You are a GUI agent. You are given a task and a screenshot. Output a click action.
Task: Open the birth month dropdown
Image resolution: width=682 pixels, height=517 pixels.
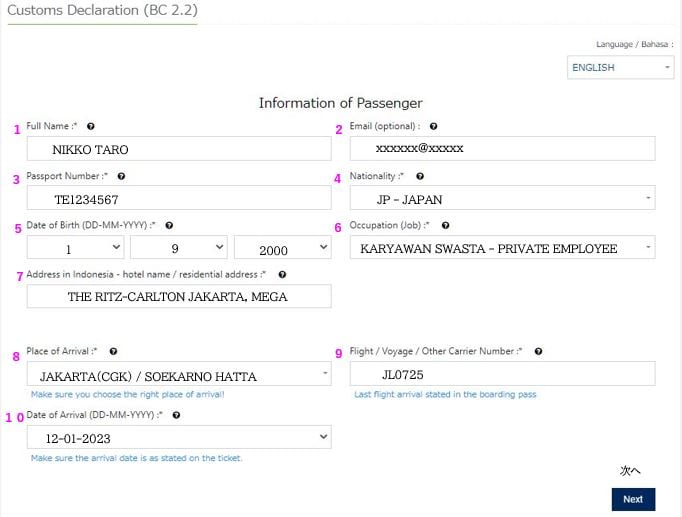(178, 248)
